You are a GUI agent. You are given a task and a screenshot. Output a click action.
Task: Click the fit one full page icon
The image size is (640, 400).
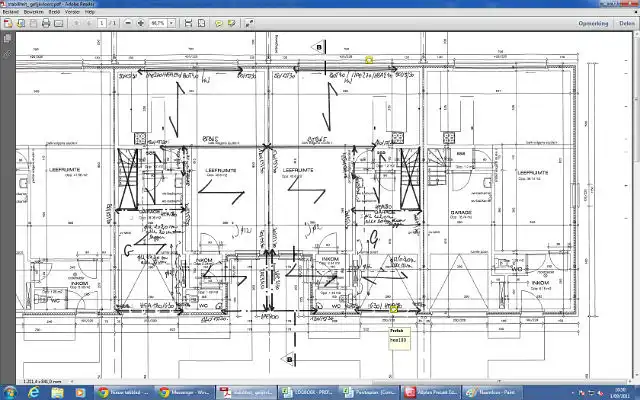(x=201, y=22)
